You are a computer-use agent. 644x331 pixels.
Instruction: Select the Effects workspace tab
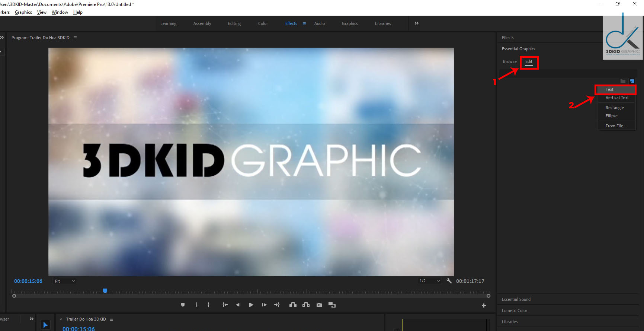291,23
